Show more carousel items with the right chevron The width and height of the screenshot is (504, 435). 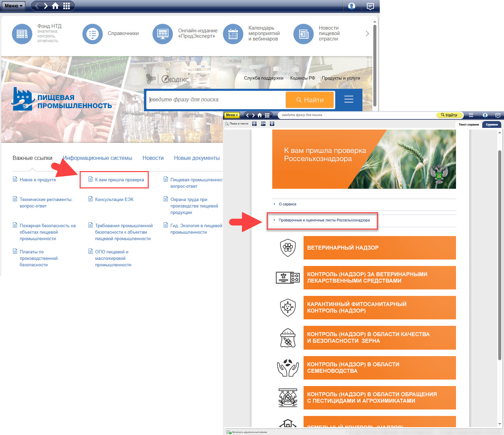367,33
